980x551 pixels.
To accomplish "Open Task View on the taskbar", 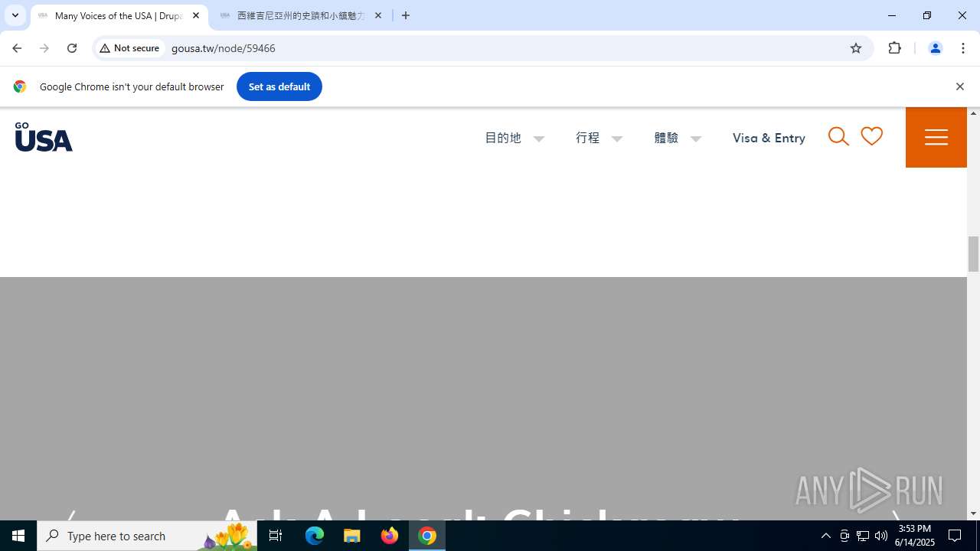I will click(x=276, y=536).
